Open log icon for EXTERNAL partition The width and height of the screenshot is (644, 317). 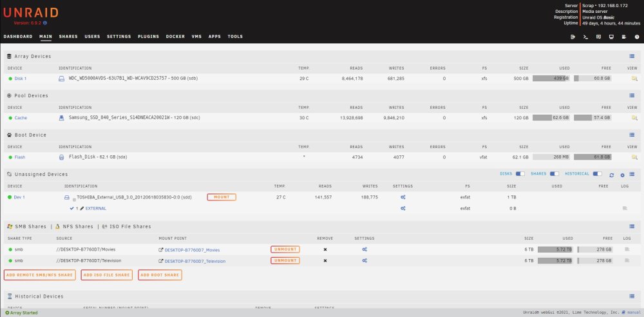pos(625,209)
